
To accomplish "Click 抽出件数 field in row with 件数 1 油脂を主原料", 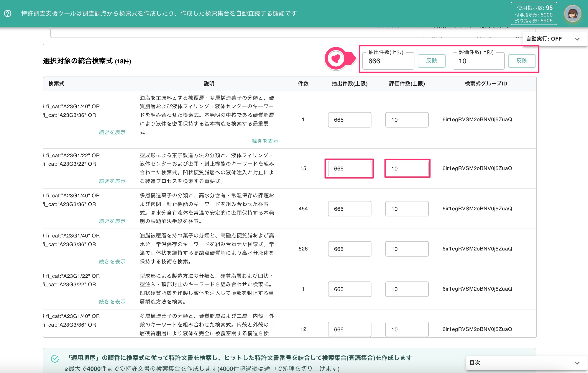I will pos(349,120).
